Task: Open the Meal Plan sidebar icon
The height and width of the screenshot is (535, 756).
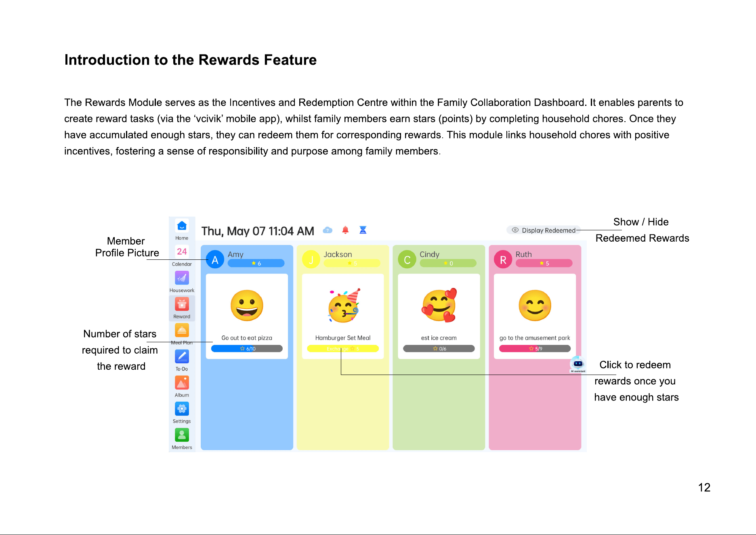Action: (x=182, y=330)
